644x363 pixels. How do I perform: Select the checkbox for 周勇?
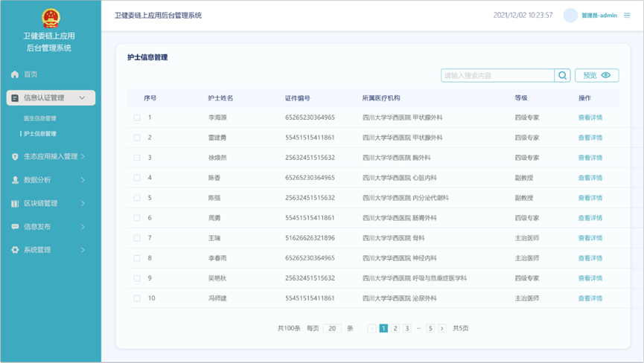tap(137, 218)
